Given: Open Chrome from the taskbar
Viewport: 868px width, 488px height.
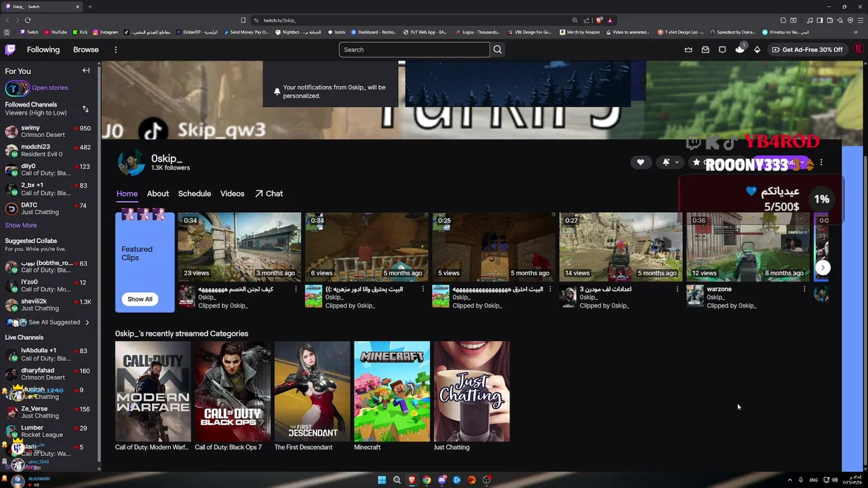Looking at the screenshot, I should [427, 480].
